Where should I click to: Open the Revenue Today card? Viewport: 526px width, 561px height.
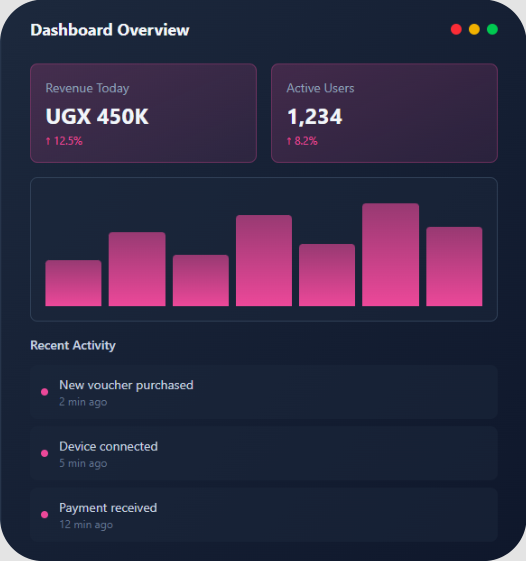143,113
